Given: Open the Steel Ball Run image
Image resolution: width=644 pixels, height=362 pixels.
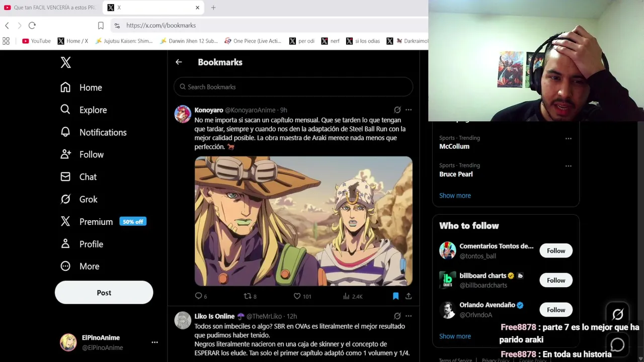Looking at the screenshot, I should coord(303,221).
